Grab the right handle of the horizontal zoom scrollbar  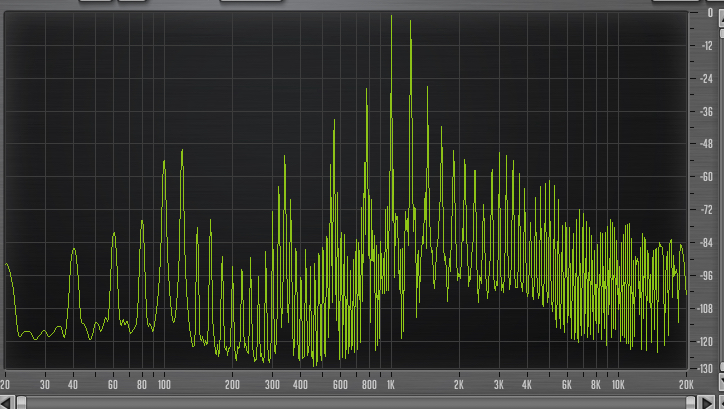690,402
